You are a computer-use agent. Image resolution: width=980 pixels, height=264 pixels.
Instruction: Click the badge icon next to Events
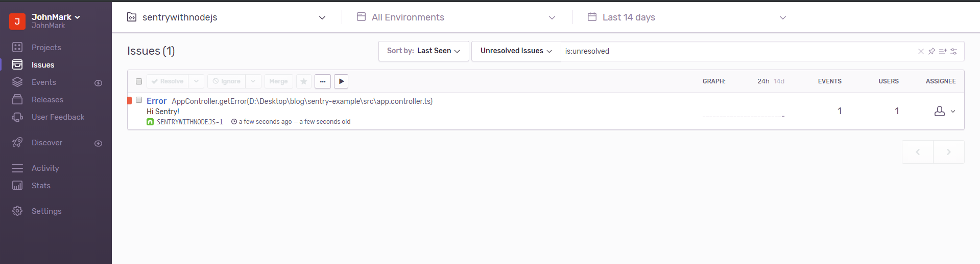coord(99,83)
